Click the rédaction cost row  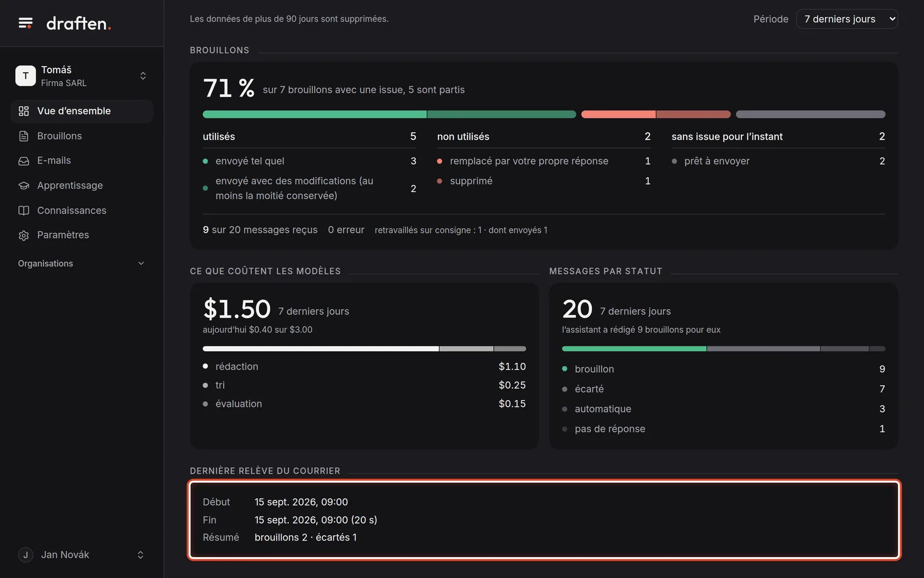click(364, 367)
